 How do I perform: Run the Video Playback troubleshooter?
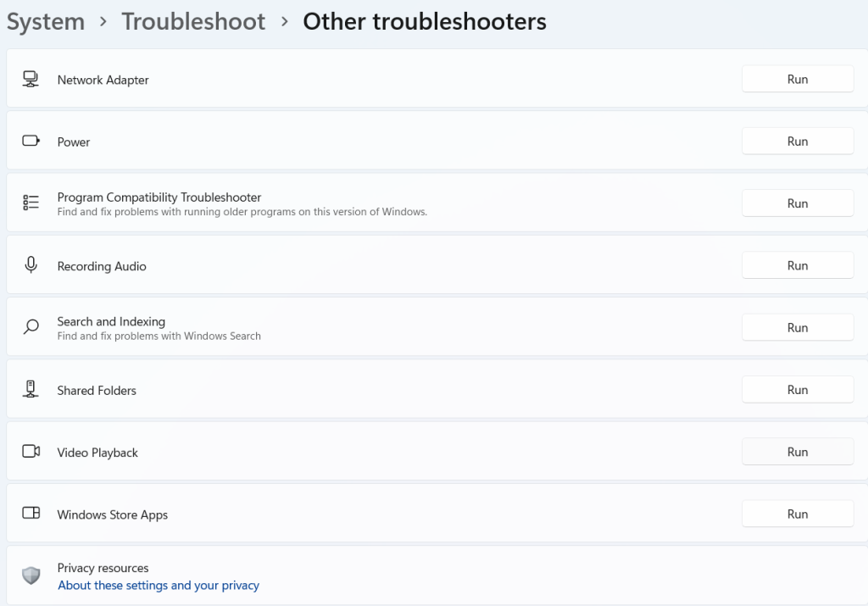point(798,452)
